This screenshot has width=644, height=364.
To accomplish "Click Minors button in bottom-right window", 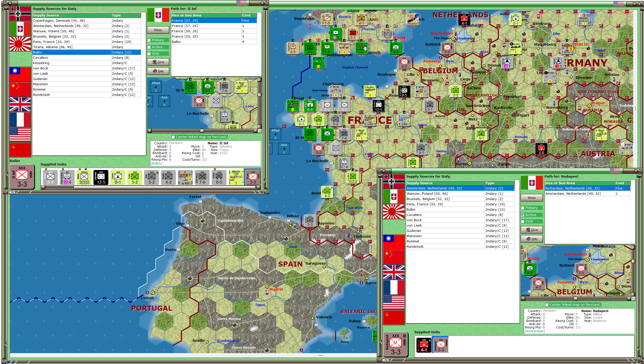I will [x=532, y=198].
